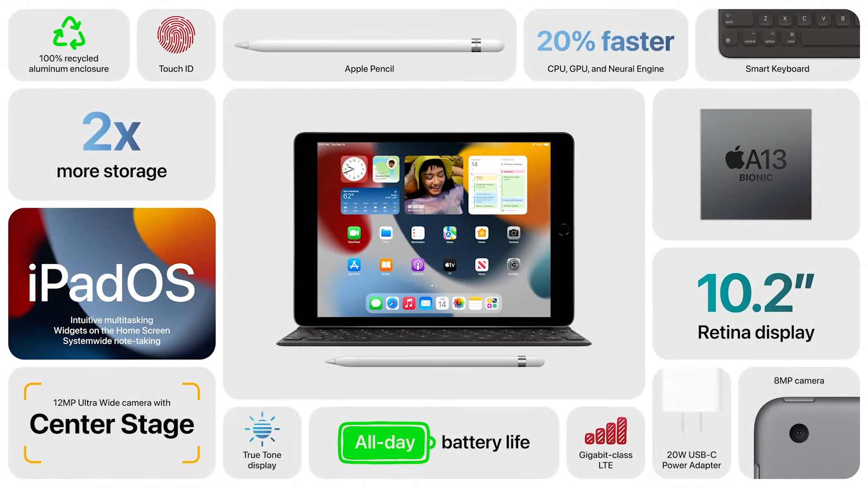Select the Photos app icon
This screenshot has height=488, width=868.
pyautogui.click(x=458, y=304)
